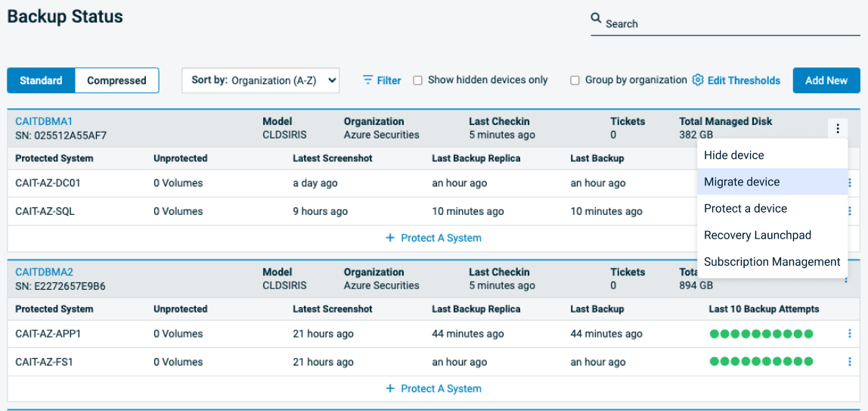Viewport: 868px width, 411px height.
Task: Switch to Compressed view
Action: point(116,80)
